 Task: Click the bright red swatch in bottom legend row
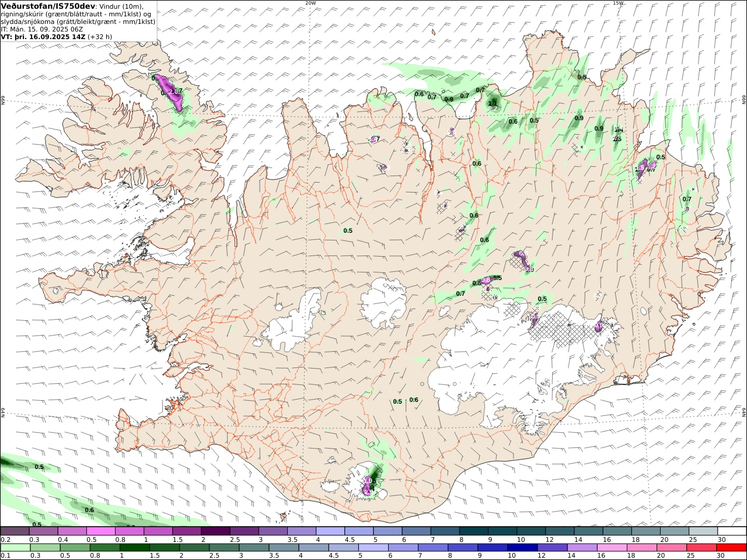pos(732,548)
